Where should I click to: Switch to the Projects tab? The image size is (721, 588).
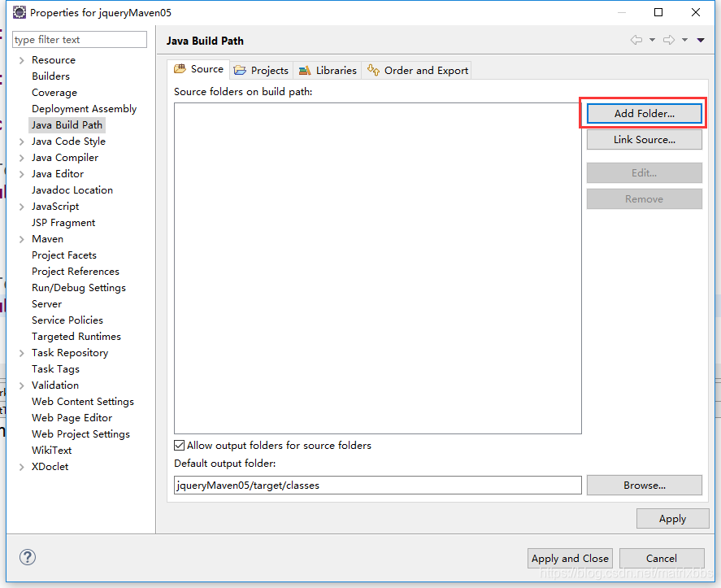261,71
